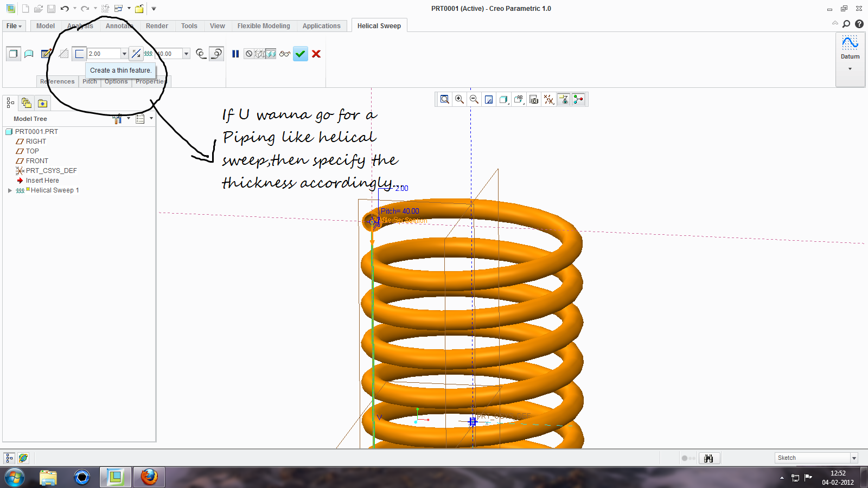868x488 pixels.
Task: Open the Flexible Modeling ribbon tab
Action: [x=264, y=25]
